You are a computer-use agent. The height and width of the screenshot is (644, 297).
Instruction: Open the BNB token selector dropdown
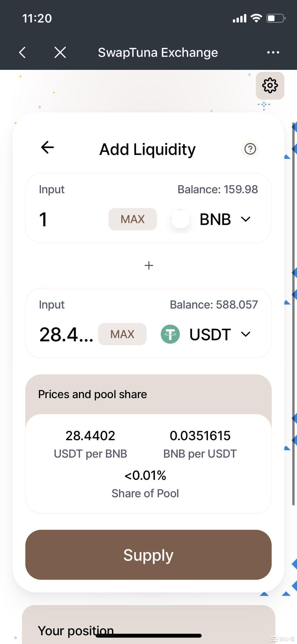(225, 219)
